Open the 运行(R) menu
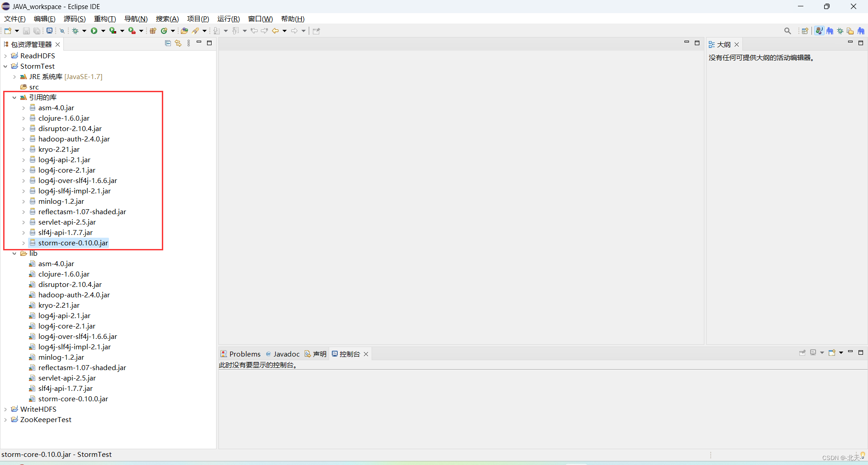The height and width of the screenshot is (465, 868). [x=229, y=19]
